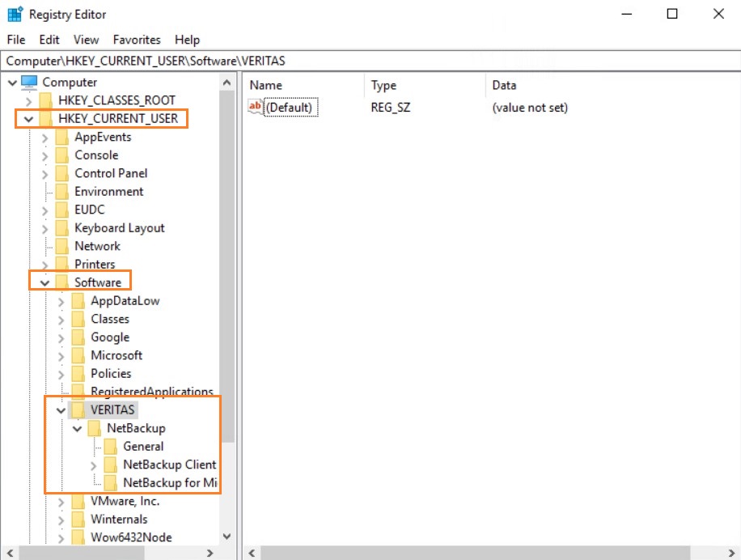Click the HKEY_CLASSES_ROOT folder icon
The height and width of the screenshot is (560, 741).
46,100
